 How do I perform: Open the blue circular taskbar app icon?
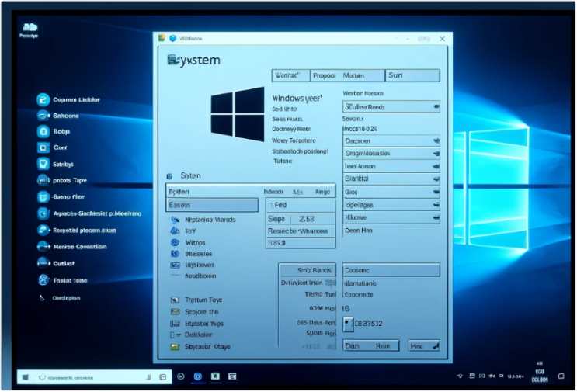[x=197, y=376]
